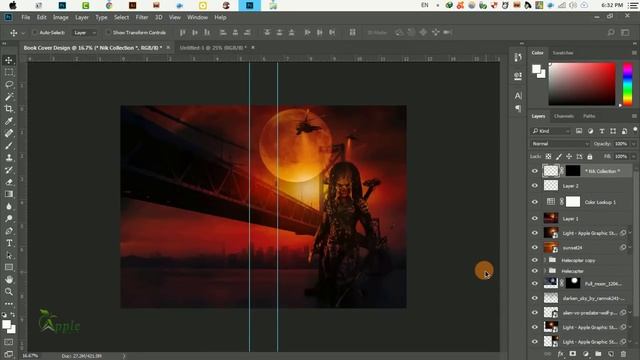640x360 pixels.
Task: Open the Fill slider arrow
Action: 633,156
